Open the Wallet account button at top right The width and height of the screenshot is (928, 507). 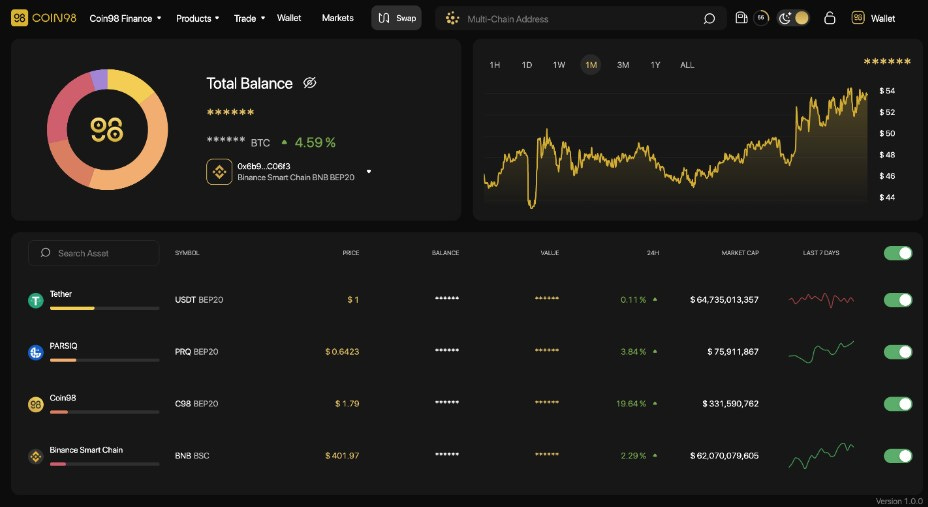(x=874, y=18)
